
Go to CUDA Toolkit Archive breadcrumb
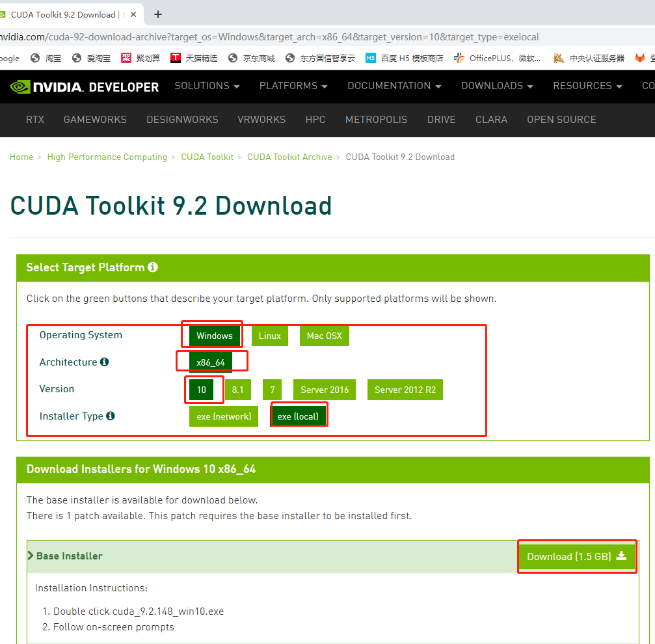tap(289, 157)
